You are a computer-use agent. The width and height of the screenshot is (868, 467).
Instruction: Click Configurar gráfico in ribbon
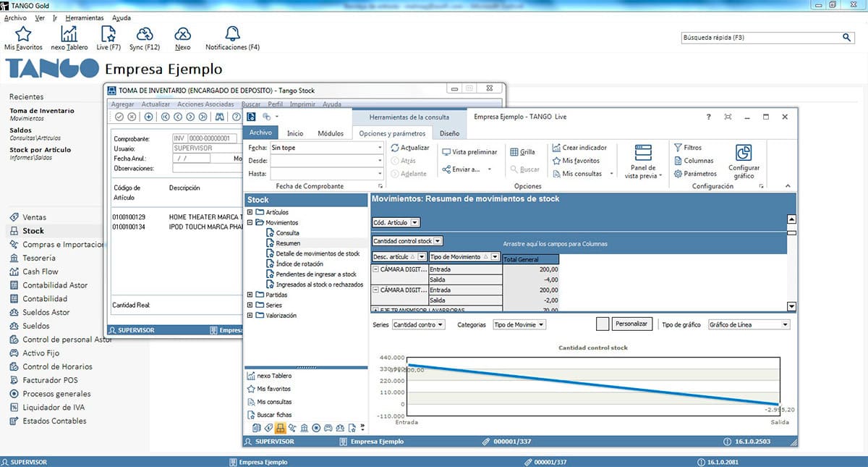pyautogui.click(x=744, y=161)
